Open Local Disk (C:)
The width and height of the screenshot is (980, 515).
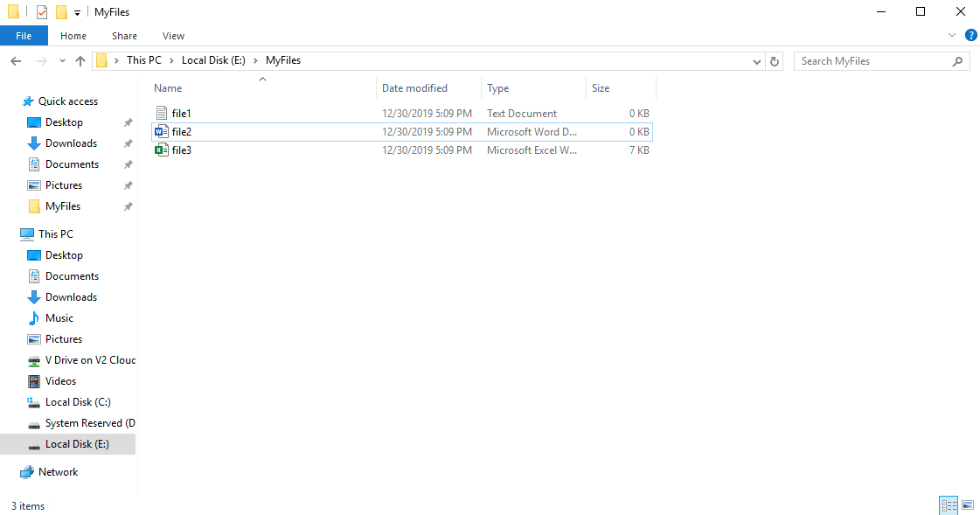[x=78, y=402]
